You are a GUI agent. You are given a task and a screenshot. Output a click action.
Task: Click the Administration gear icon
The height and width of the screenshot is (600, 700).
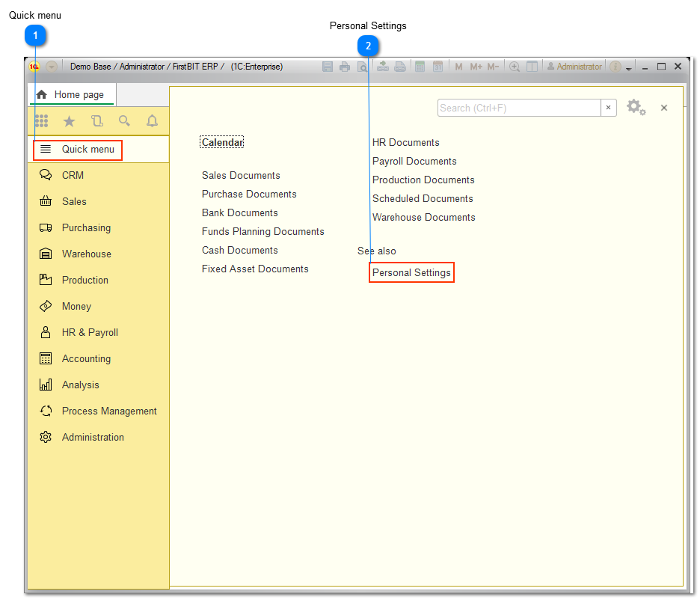click(x=46, y=437)
